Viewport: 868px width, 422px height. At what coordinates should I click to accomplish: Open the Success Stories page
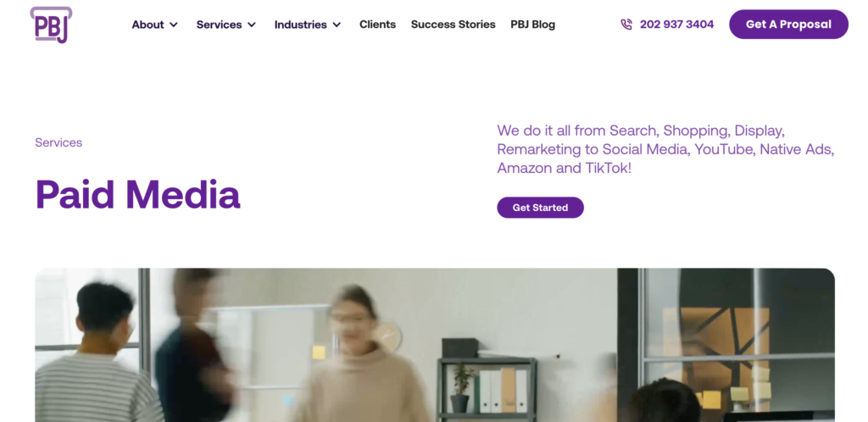pyautogui.click(x=453, y=25)
